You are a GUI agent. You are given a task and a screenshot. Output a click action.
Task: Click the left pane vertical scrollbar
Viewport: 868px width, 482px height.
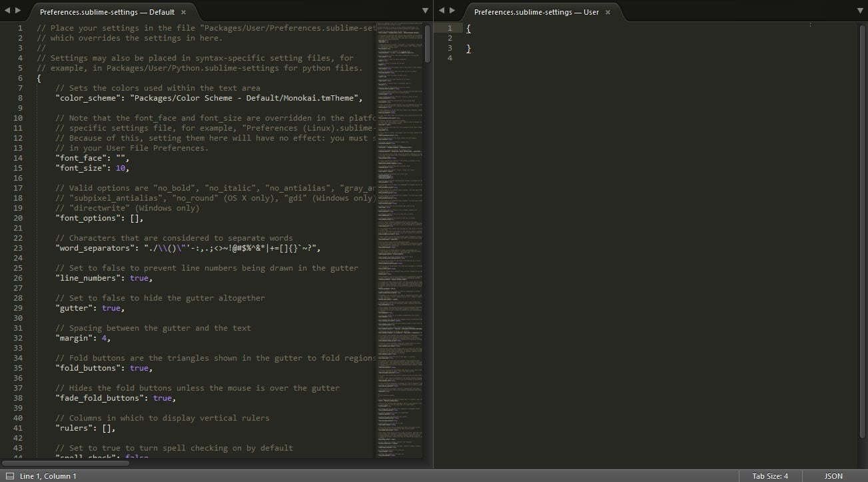[x=428, y=43]
